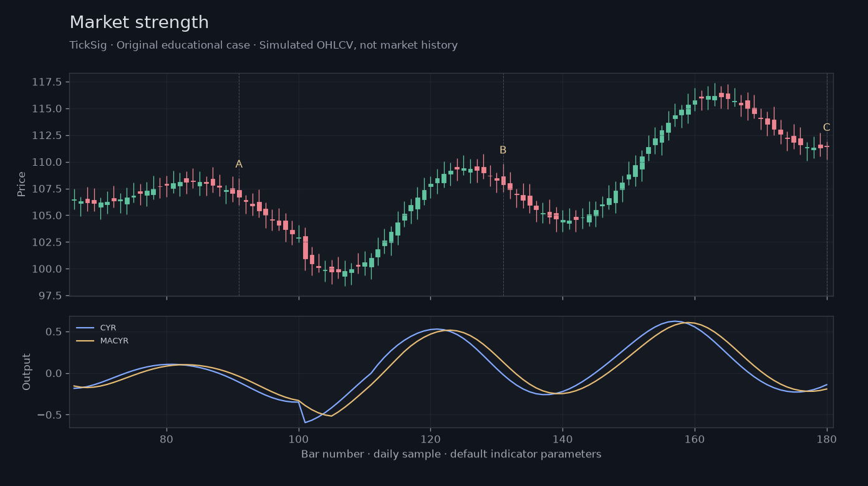This screenshot has width=868, height=486.
Task: Click the 110.0 price tick label
Action: click(47, 162)
